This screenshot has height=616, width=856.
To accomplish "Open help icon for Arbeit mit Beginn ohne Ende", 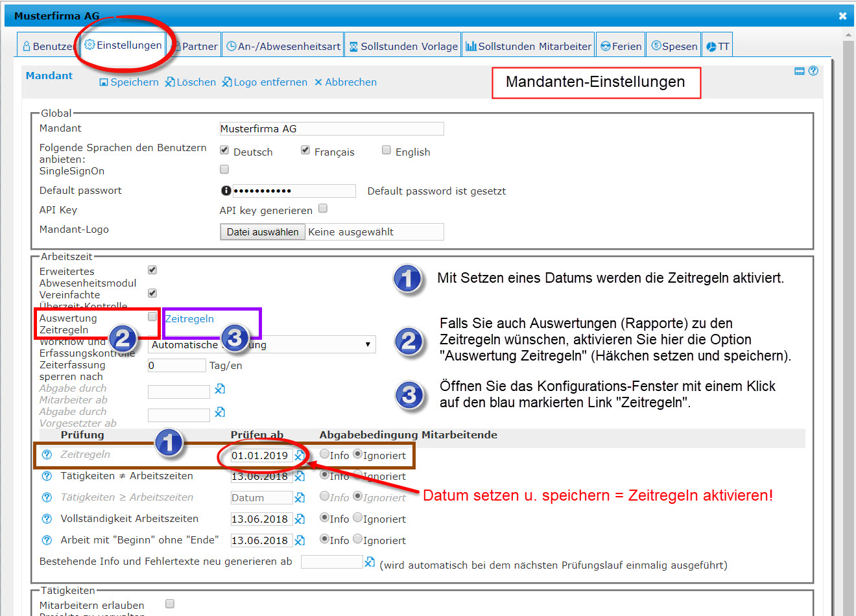I will [x=47, y=540].
